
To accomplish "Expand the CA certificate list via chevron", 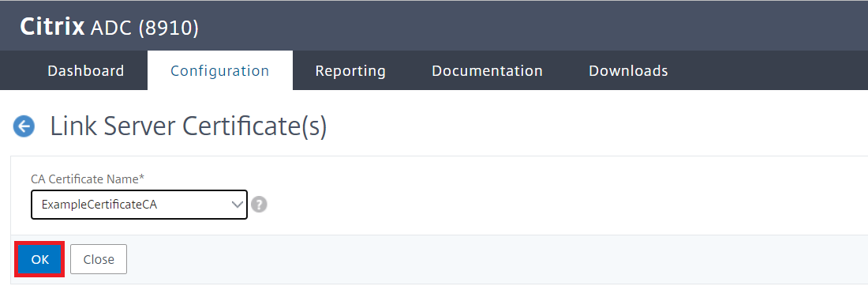I will [238, 205].
